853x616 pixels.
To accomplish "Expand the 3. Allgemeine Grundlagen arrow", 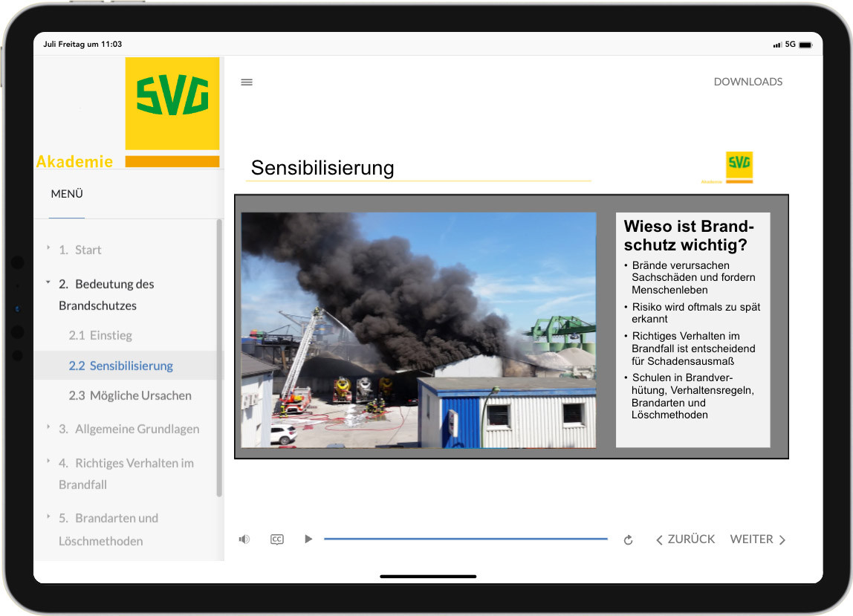I will coord(48,427).
